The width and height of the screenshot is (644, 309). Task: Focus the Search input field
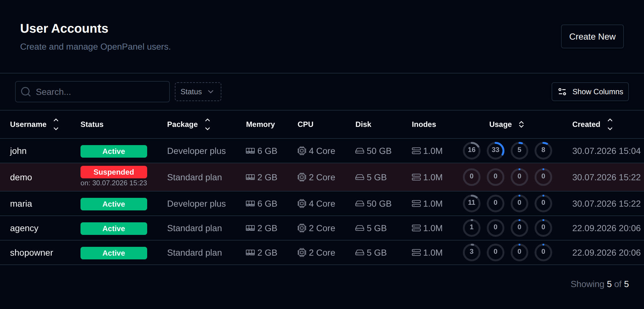[92, 92]
